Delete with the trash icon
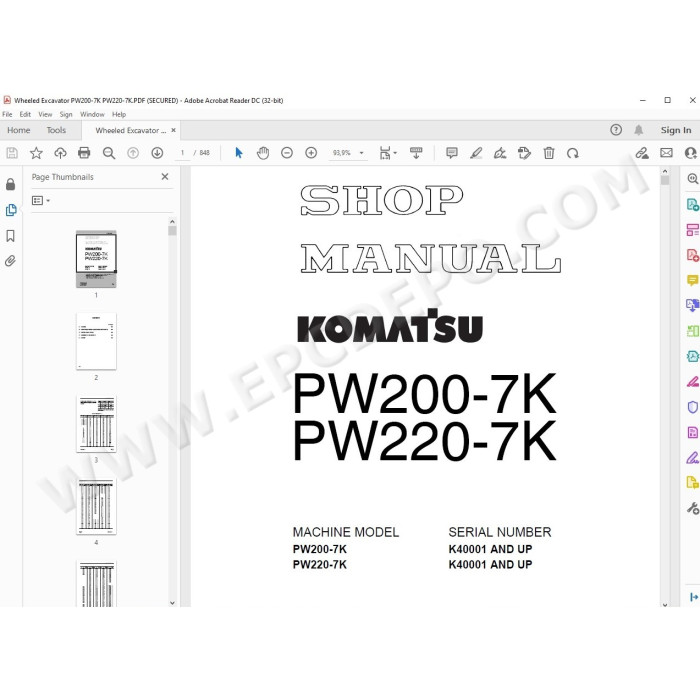700x700 pixels. 549,153
